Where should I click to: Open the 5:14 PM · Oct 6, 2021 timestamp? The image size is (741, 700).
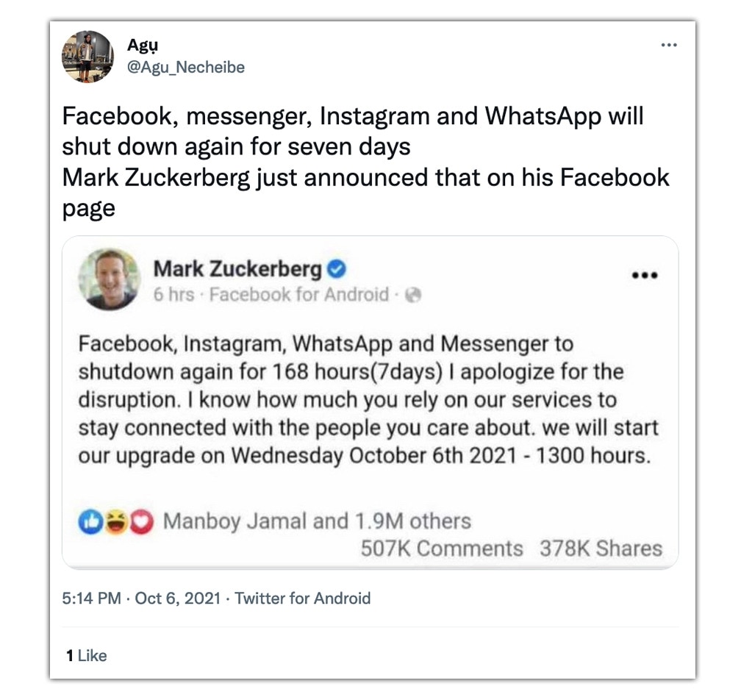pos(141,599)
